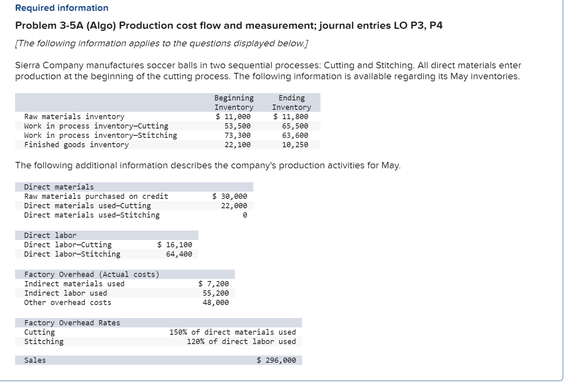Select the Direct materials section header
Image resolution: width=588 pixels, height=388 pixels.
pos(58,187)
